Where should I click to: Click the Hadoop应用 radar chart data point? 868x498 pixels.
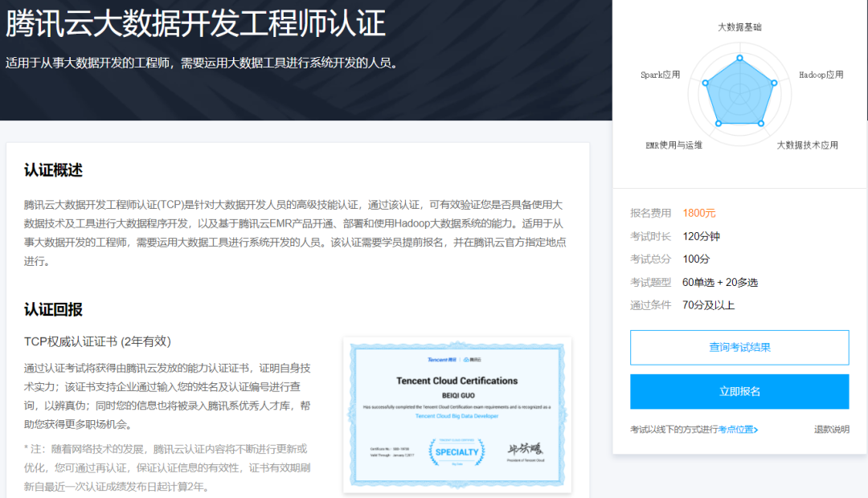(774, 83)
